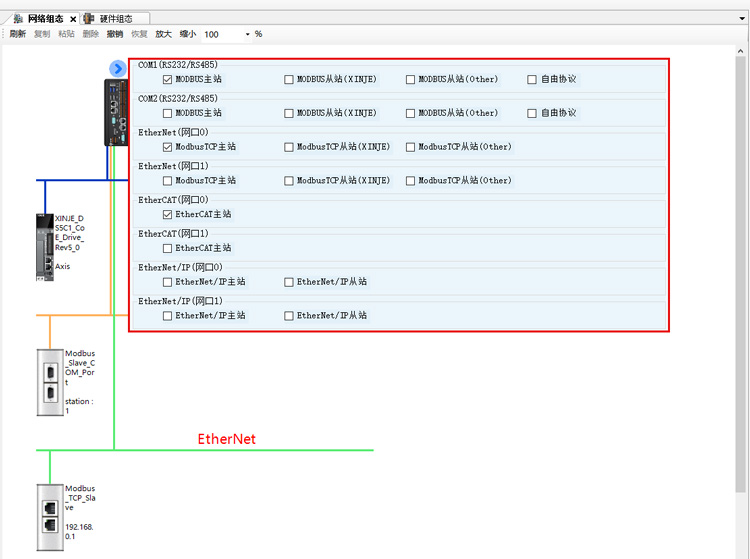Click the zoom value input field
The width and height of the screenshot is (750, 559).
222,34
